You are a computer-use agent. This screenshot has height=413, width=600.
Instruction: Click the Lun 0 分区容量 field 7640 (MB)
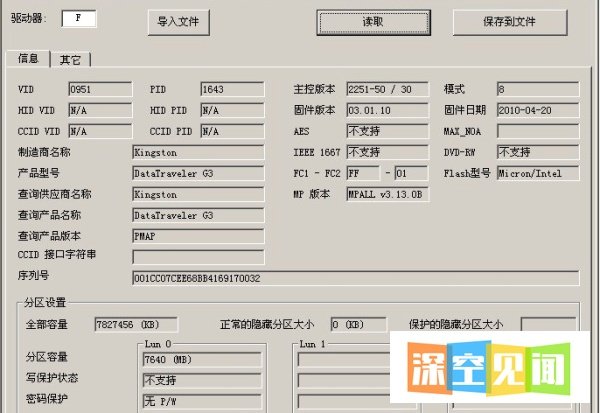point(202,360)
